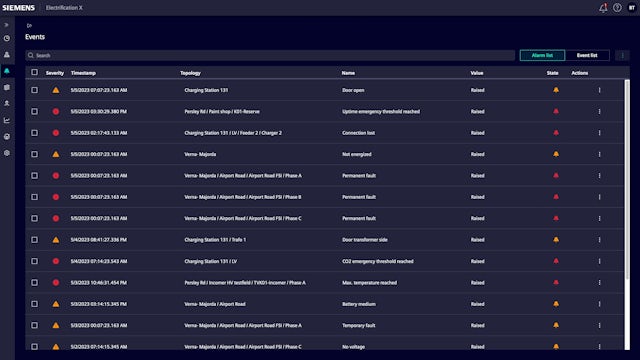Open actions menu for Not energized row
Viewport: 640px width, 360px height.
(x=599, y=154)
